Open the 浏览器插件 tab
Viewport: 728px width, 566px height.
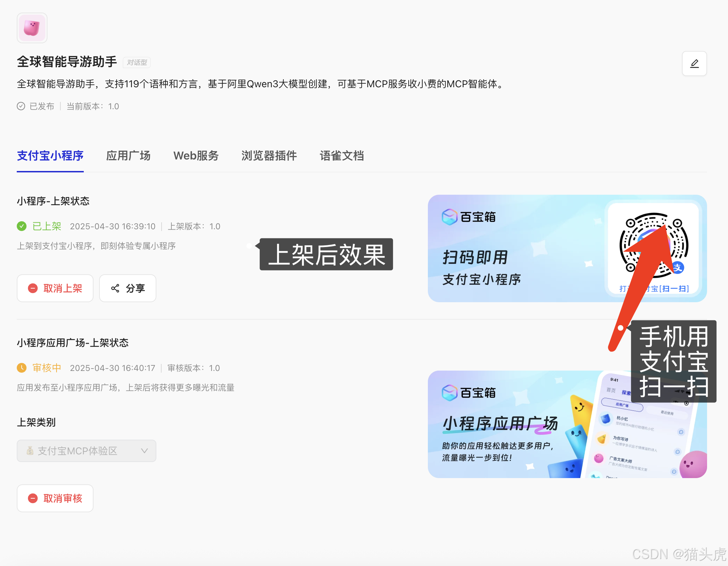269,156
